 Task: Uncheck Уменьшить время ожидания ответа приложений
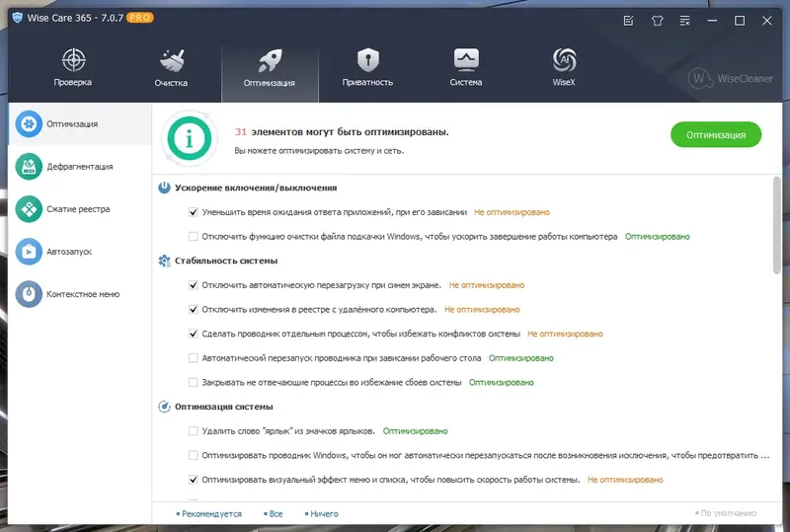[193, 212]
